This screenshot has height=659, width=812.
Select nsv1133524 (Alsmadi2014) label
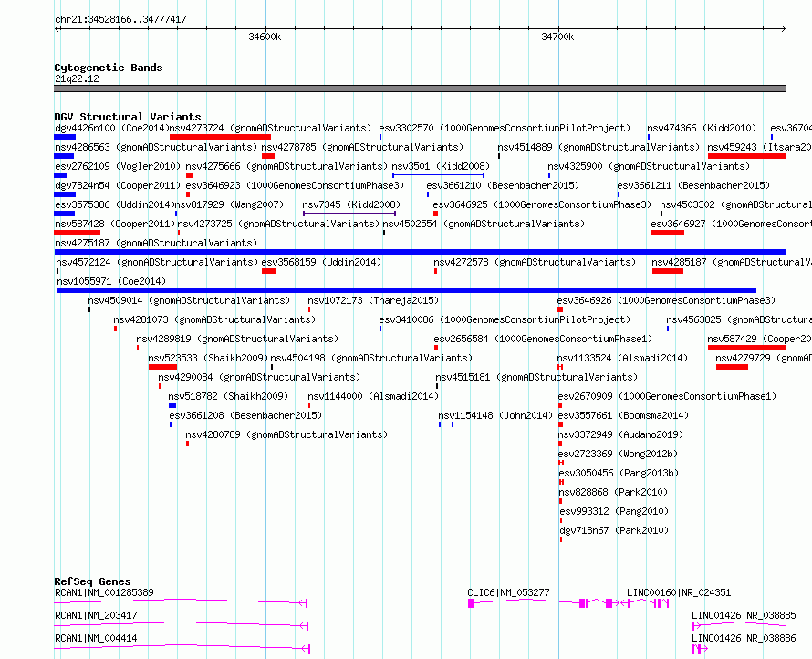(622, 358)
